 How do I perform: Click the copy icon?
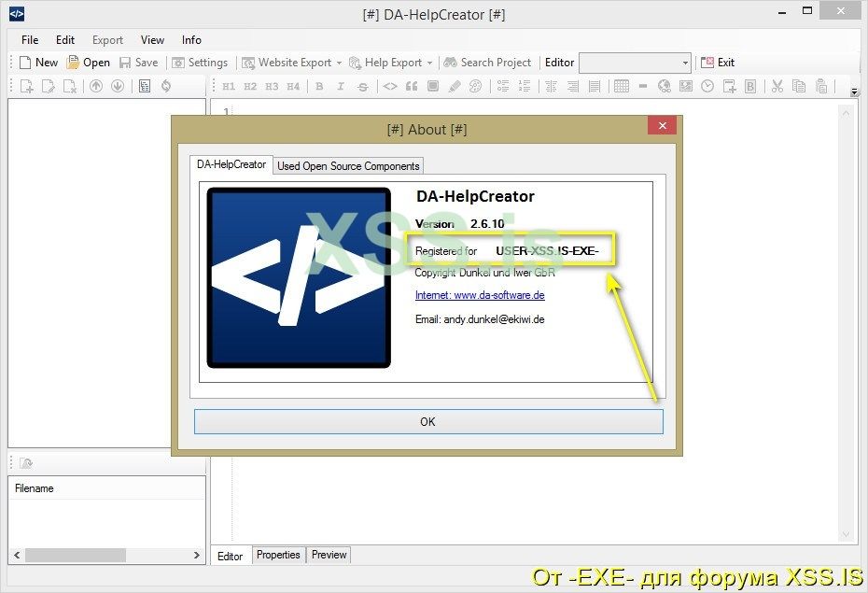click(799, 86)
